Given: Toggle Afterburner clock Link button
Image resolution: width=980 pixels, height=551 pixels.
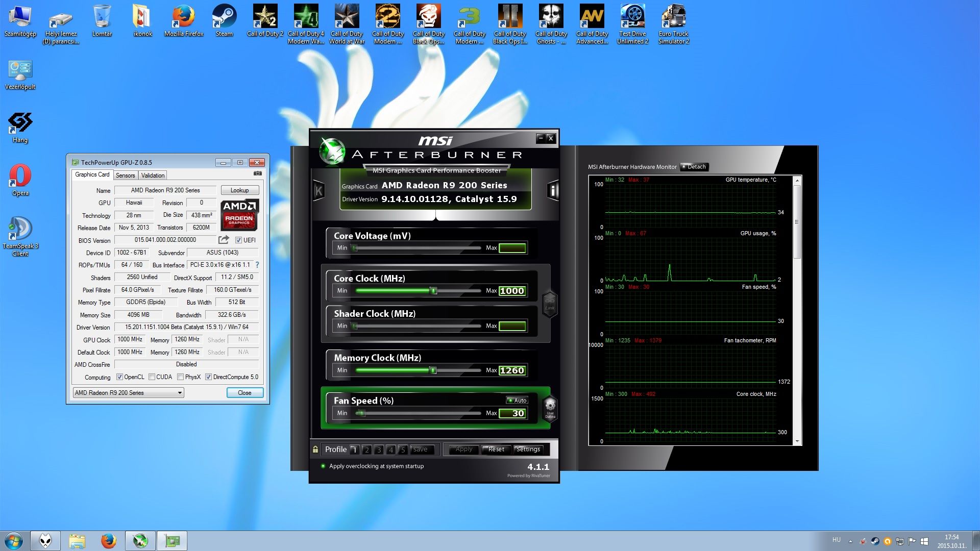Looking at the screenshot, I should (550, 304).
